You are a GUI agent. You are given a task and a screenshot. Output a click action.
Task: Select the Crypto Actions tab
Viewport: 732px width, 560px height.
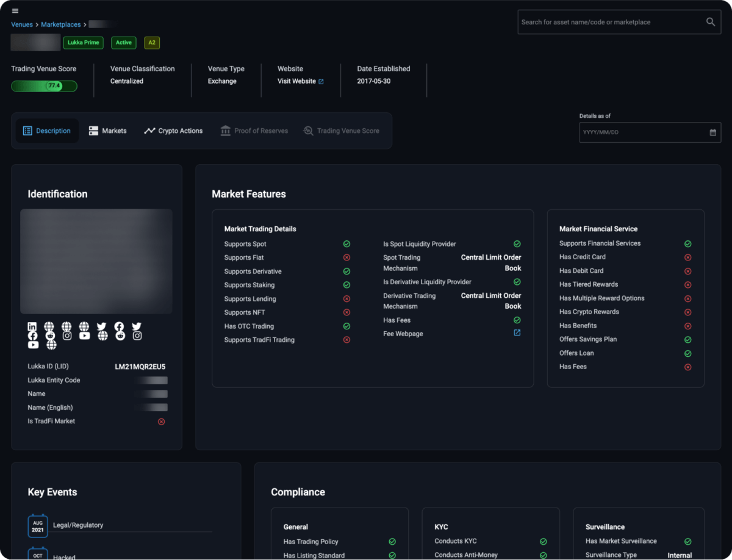click(x=173, y=130)
